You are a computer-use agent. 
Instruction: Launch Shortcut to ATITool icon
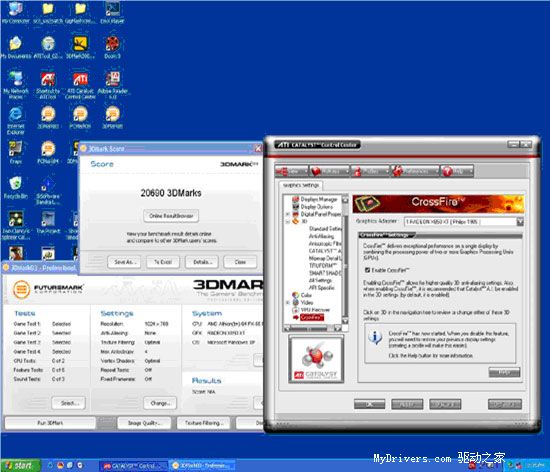coord(48,85)
